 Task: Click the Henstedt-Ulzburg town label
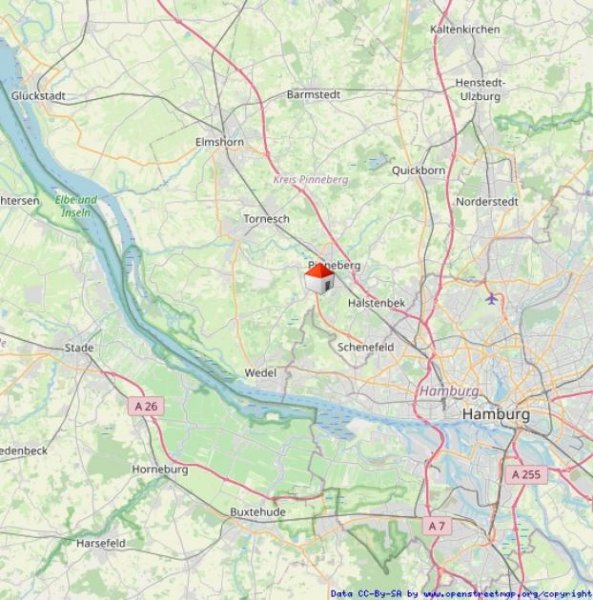(480, 90)
